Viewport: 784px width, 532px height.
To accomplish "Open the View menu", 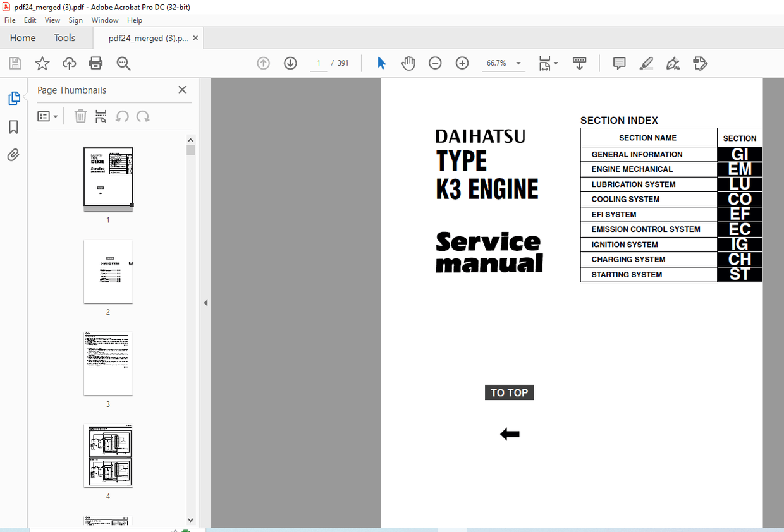I will [x=52, y=20].
